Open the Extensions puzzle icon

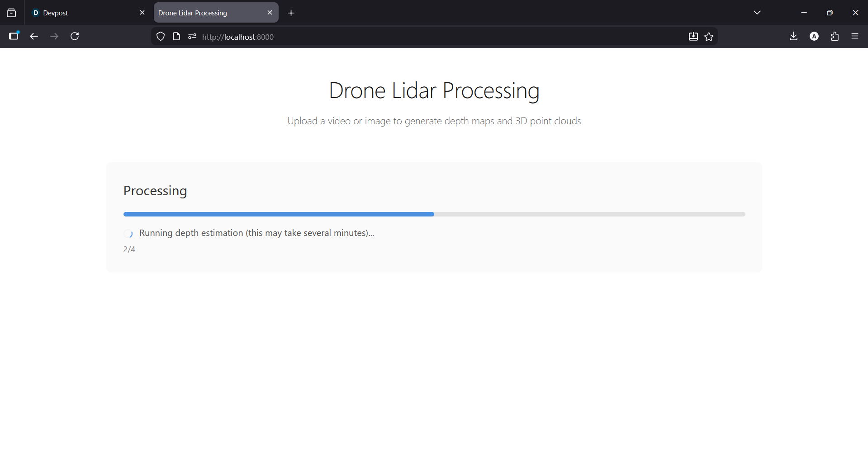tap(835, 36)
